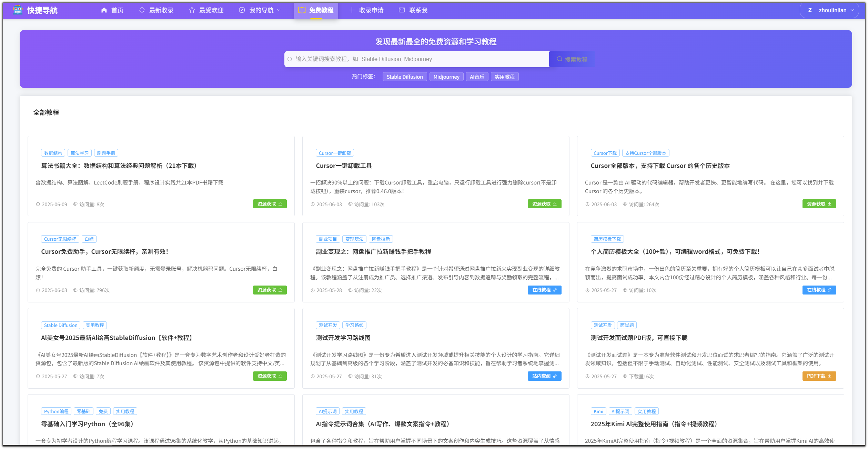Click 资源获取 on Cursor全部版本 card
Image resolution: width=868 pixels, height=449 pixels.
tap(819, 204)
